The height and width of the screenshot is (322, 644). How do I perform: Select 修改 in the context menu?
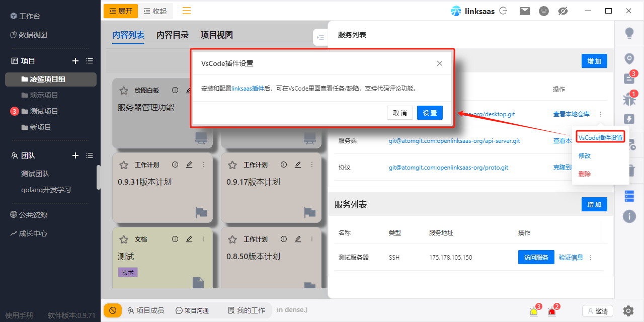click(585, 155)
